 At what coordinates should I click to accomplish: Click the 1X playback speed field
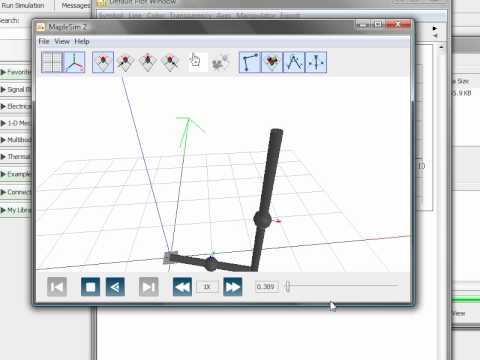[207, 287]
